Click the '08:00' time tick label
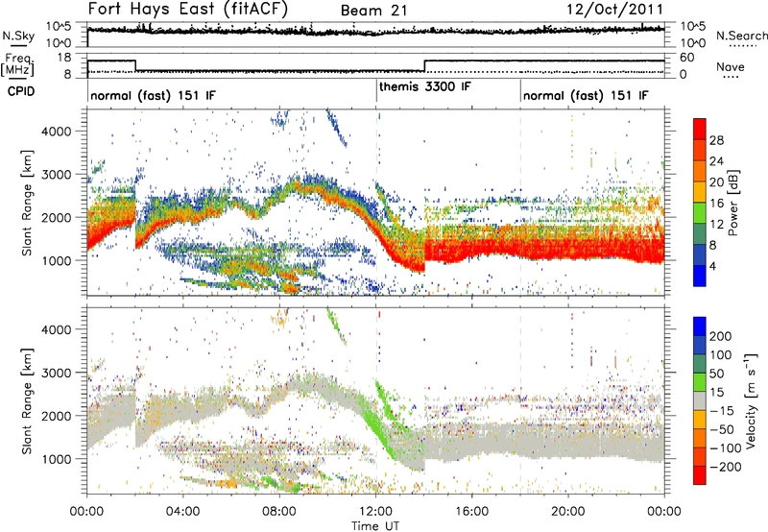 [x=279, y=511]
